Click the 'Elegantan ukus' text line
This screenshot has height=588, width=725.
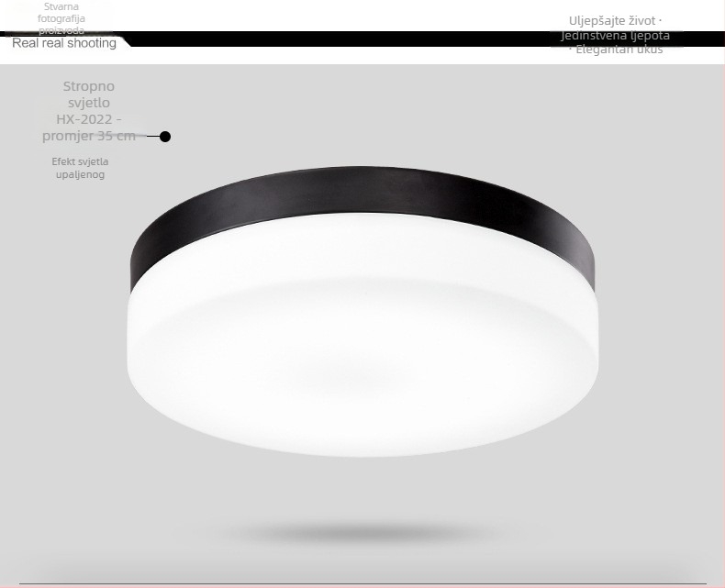click(619, 50)
